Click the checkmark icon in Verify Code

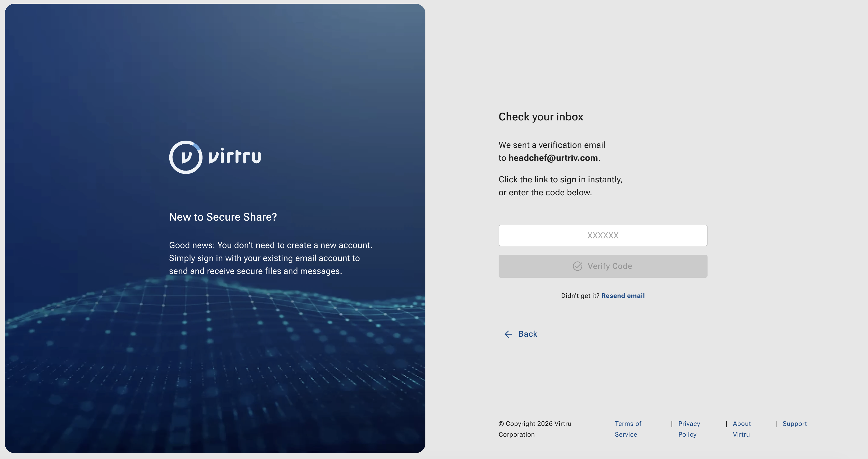(x=577, y=266)
